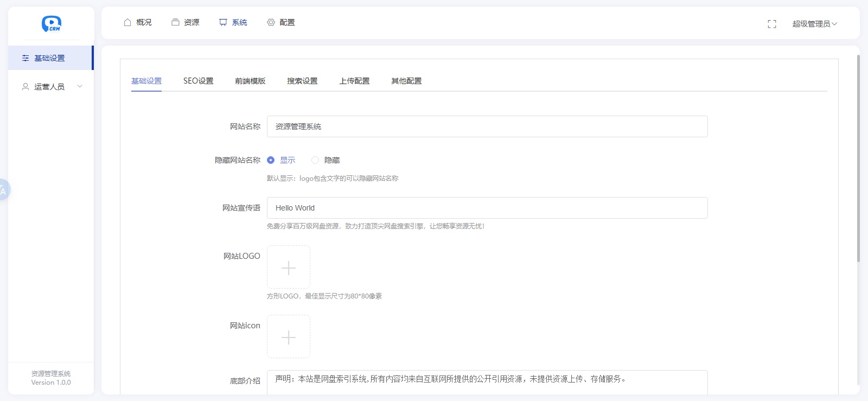Upload a 网站LOGO via plus box
The image size is (868, 401).
coord(289,267)
